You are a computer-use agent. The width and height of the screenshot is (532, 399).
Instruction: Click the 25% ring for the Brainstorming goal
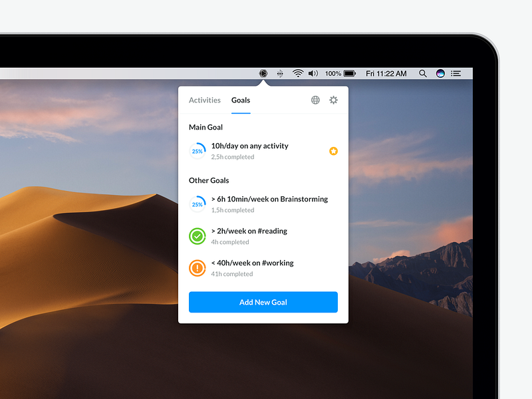[198, 204]
